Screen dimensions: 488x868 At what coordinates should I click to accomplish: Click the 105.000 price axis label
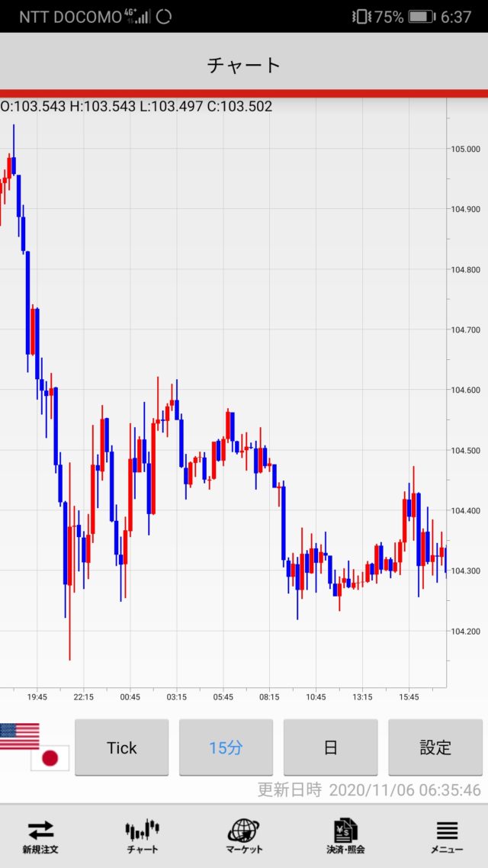(465, 149)
